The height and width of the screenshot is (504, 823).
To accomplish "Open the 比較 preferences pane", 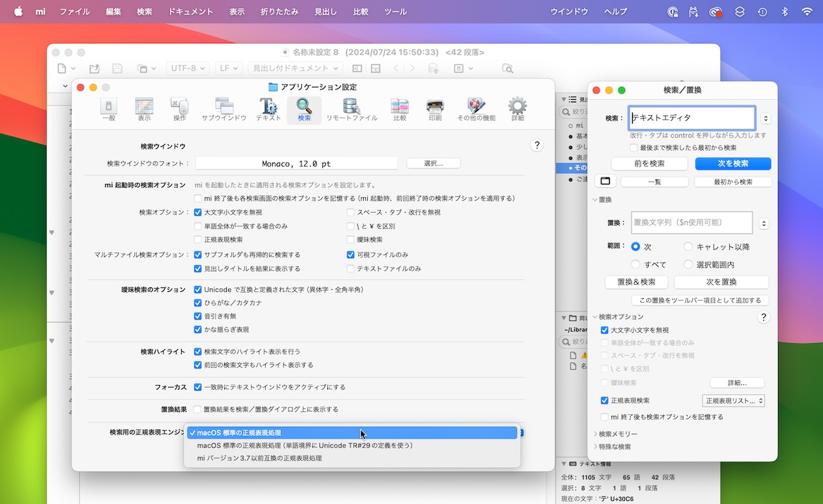I will click(x=400, y=109).
